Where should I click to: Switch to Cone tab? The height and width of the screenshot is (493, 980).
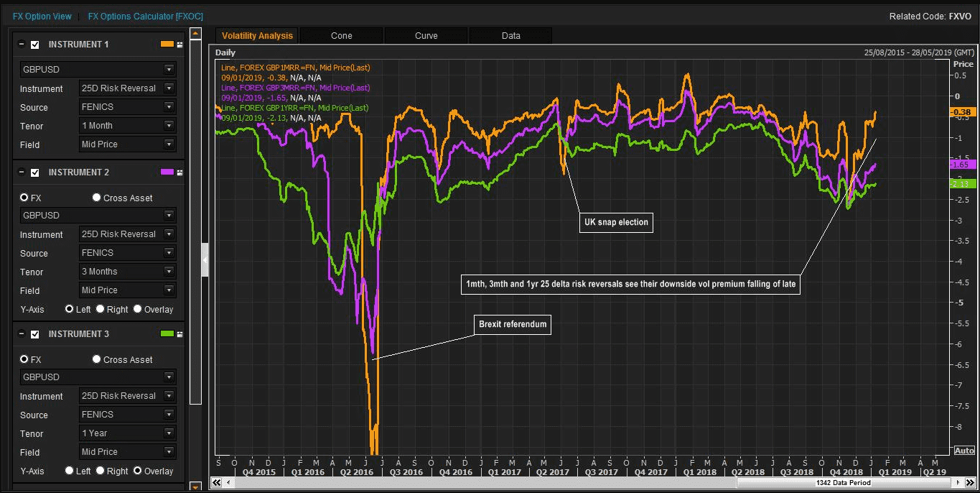[x=342, y=36]
